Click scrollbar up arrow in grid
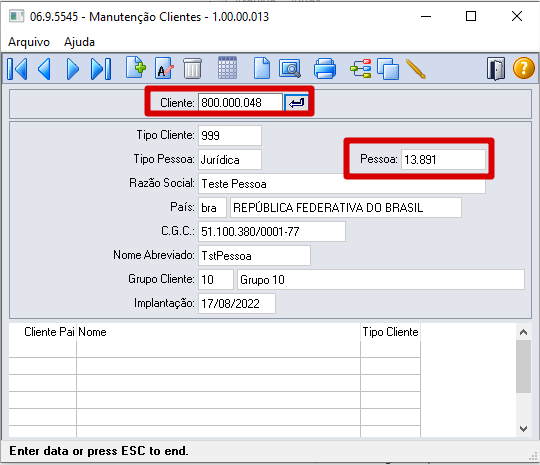Viewport: 540px width, 465px height. click(x=523, y=332)
